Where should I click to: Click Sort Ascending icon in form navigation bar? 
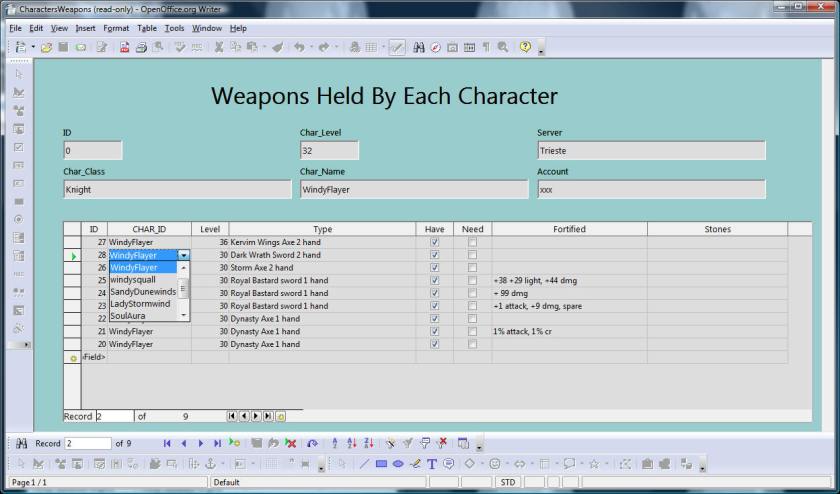pyautogui.click(x=334, y=443)
